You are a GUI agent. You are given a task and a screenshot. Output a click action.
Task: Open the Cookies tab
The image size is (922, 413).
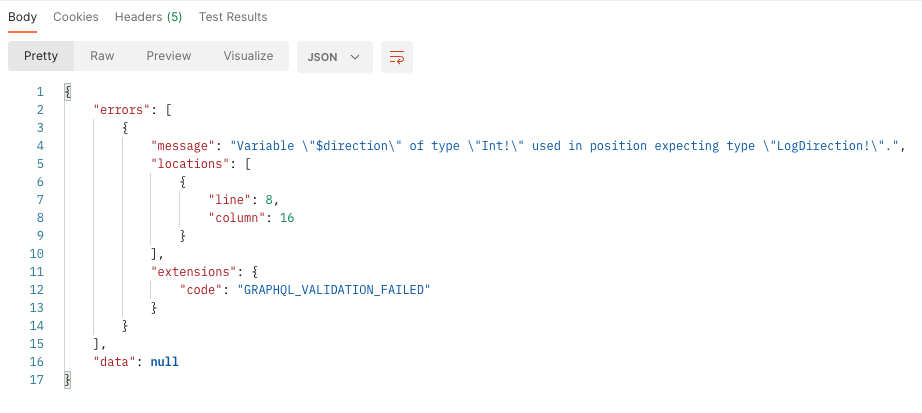[76, 17]
